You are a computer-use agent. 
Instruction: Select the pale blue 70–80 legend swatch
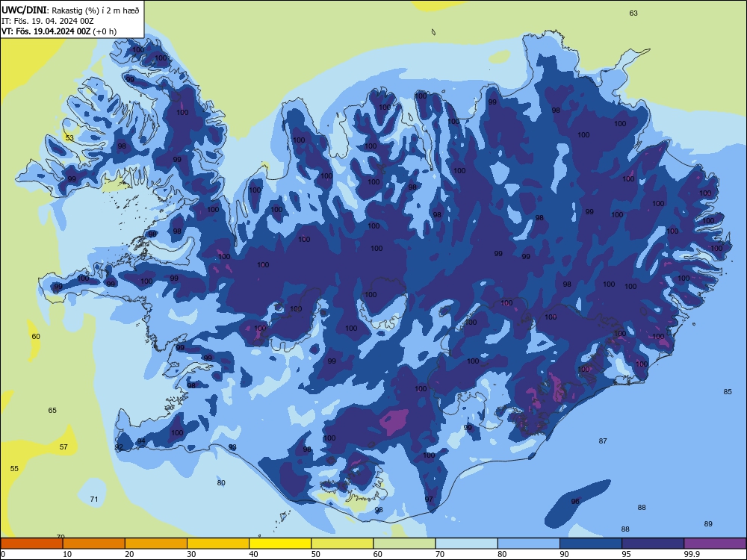pyautogui.click(x=466, y=544)
